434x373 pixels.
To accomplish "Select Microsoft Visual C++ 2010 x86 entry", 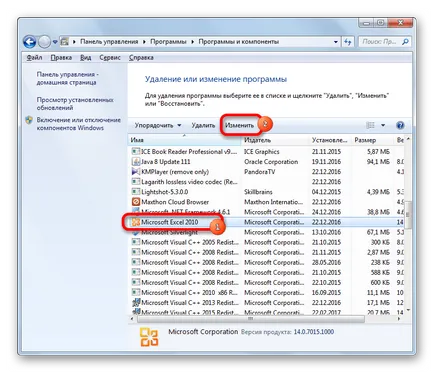I will [189, 293].
